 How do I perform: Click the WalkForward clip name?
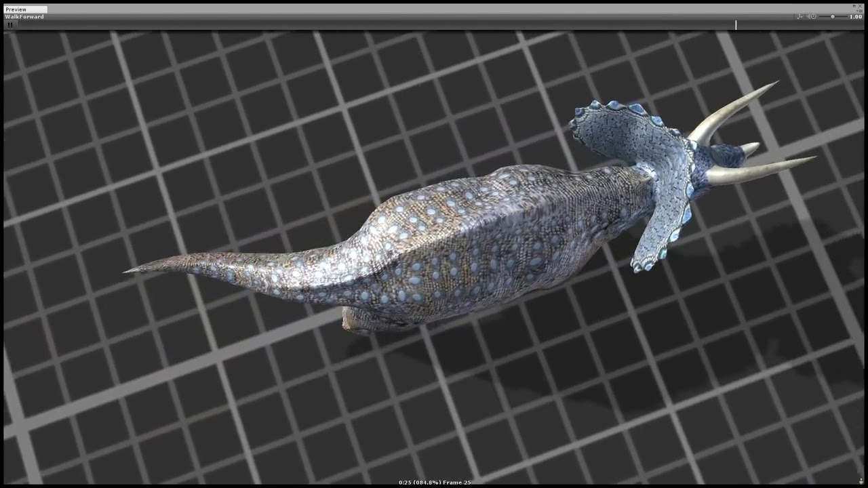(24, 17)
